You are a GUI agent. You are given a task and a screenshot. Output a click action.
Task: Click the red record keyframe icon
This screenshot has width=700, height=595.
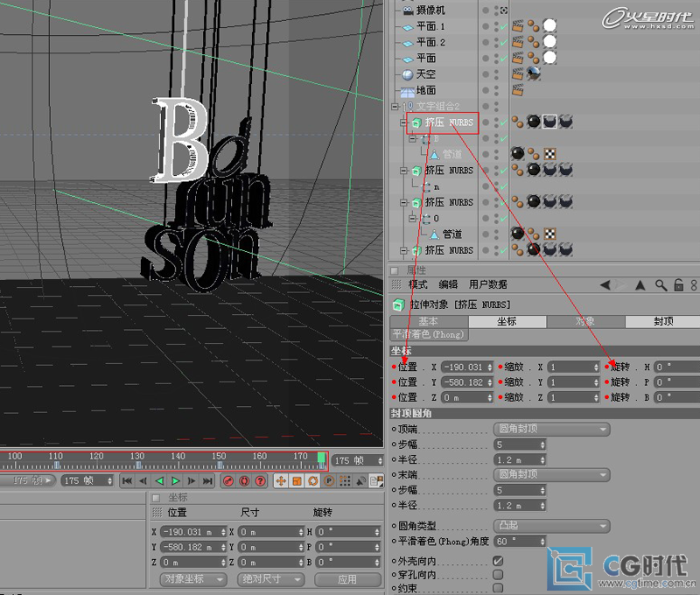click(x=228, y=480)
